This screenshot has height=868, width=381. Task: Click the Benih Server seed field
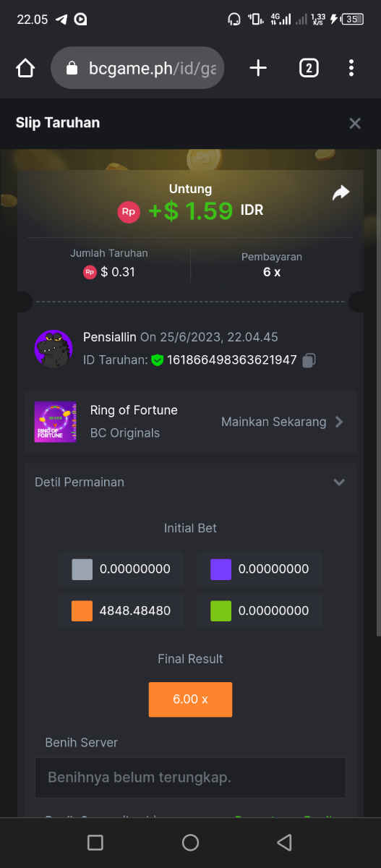[190, 778]
